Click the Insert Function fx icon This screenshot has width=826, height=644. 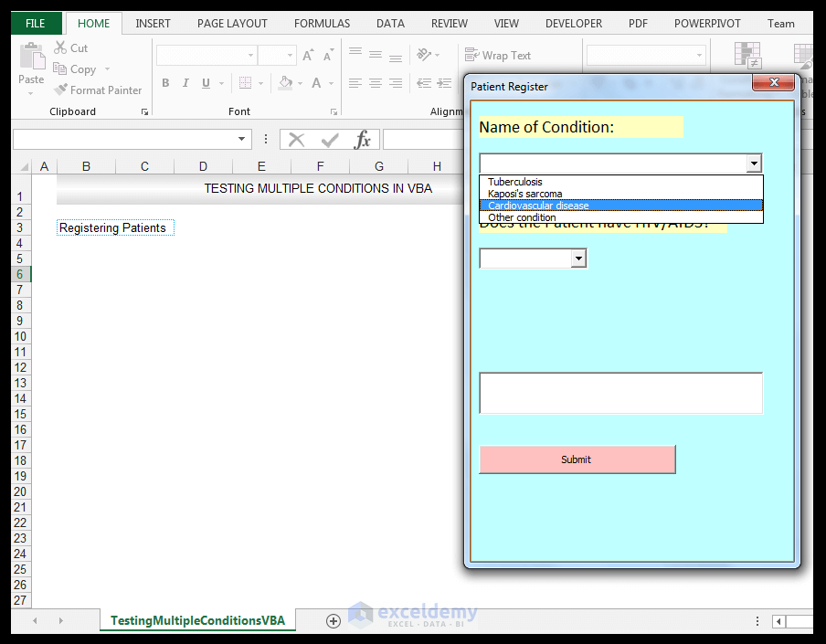click(x=363, y=140)
